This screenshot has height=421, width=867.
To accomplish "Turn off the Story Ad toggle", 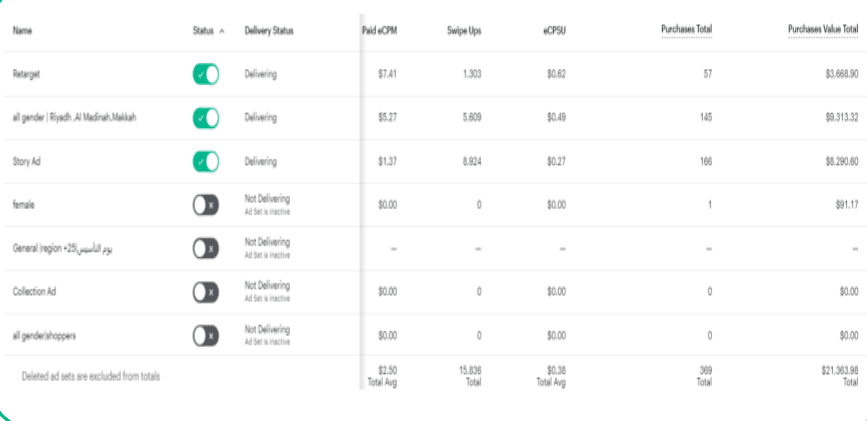I will pyautogui.click(x=206, y=162).
